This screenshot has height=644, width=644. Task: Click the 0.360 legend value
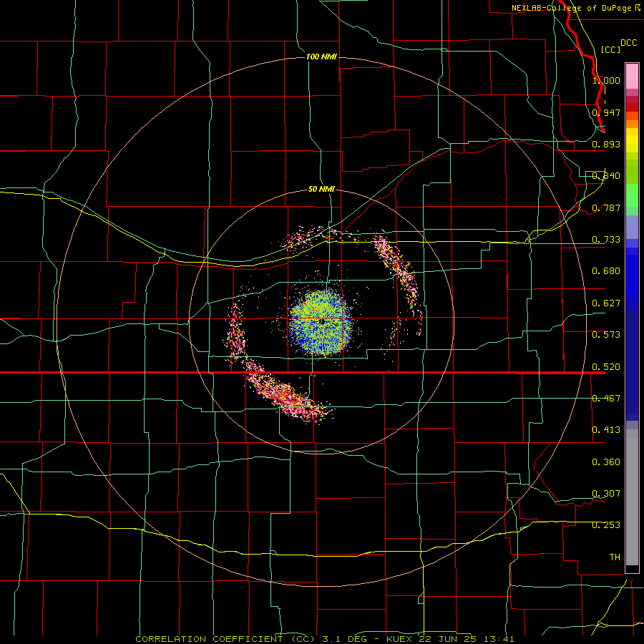(x=606, y=462)
